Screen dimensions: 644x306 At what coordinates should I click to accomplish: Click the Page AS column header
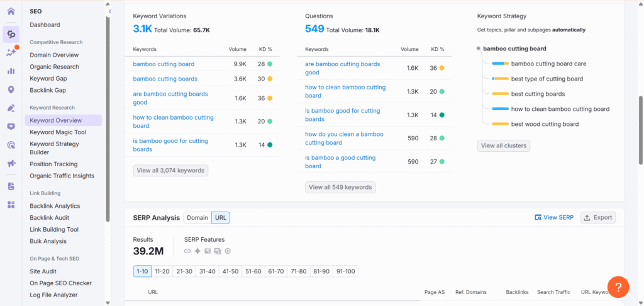pos(435,292)
